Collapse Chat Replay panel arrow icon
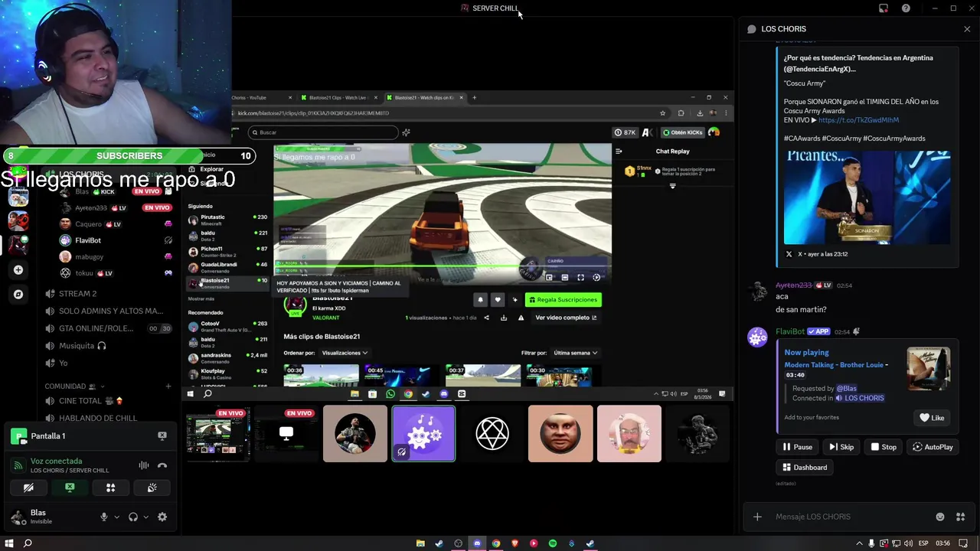The image size is (980, 551). (x=619, y=152)
